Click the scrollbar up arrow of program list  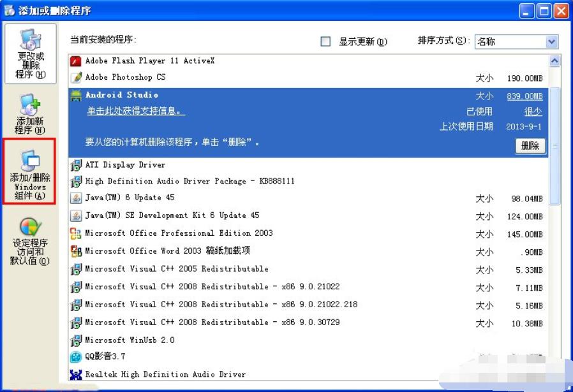point(554,61)
